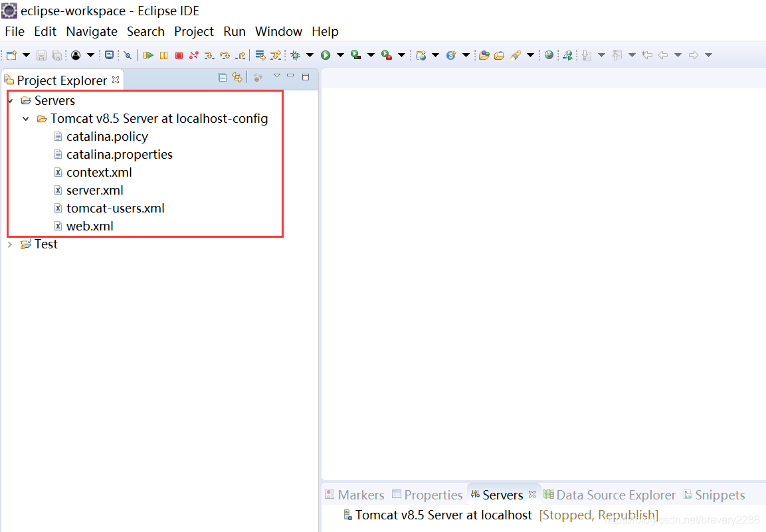Toggle Link with Editor in Project Explorer
Image resolution: width=766 pixels, height=532 pixels.
237,77
